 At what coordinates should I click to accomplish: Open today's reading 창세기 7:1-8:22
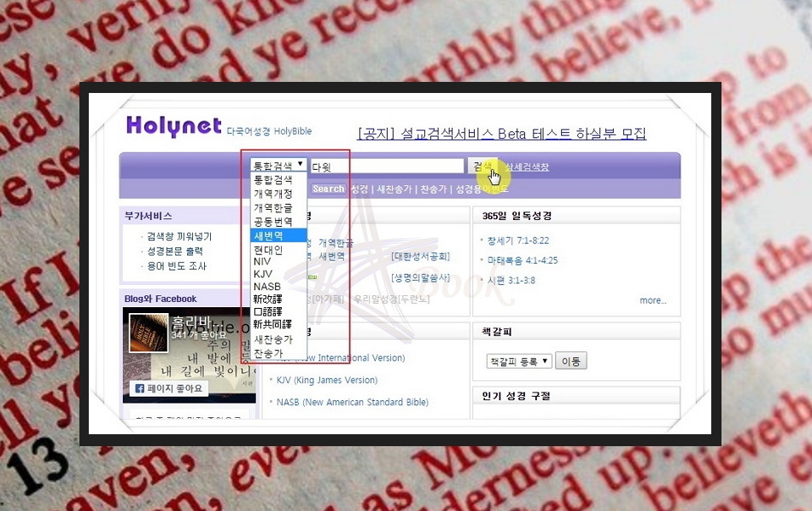(518, 241)
